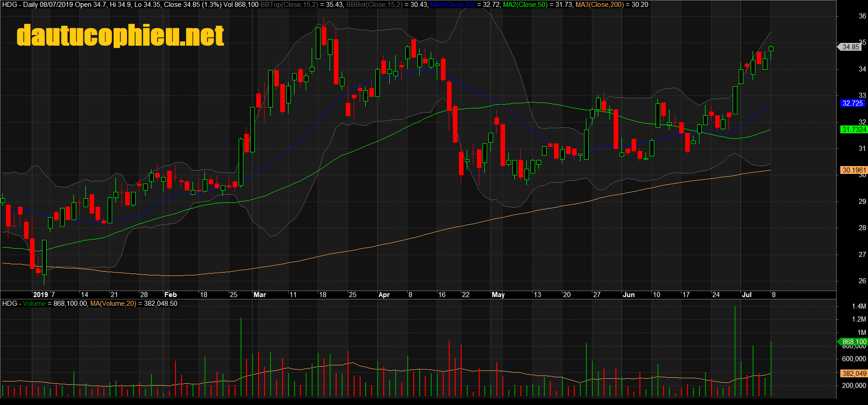Click the 2019 year label on date axis

click(41, 295)
